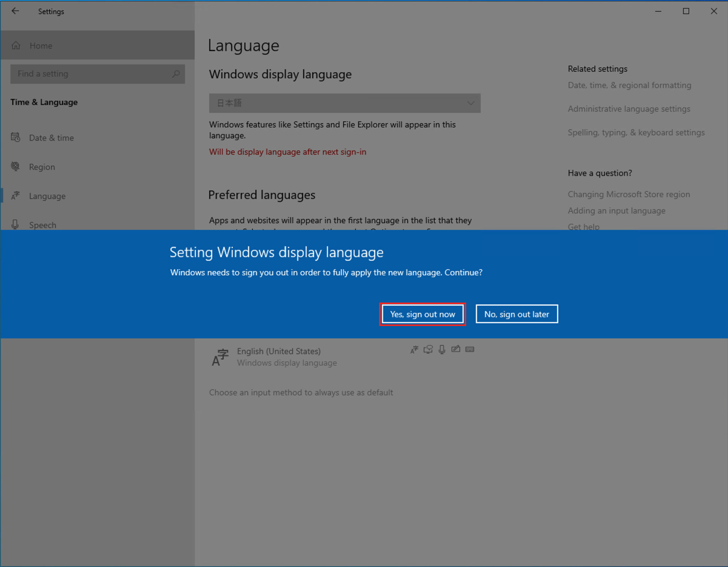
Task: Click the Region globe icon
Action: [x=15, y=166]
